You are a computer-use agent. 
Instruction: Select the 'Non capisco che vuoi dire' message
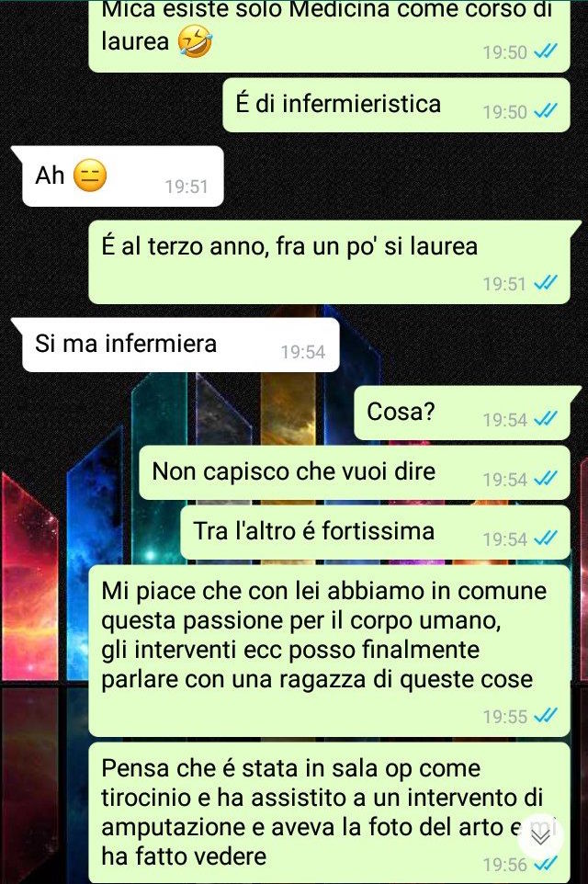pyautogui.click(x=355, y=472)
